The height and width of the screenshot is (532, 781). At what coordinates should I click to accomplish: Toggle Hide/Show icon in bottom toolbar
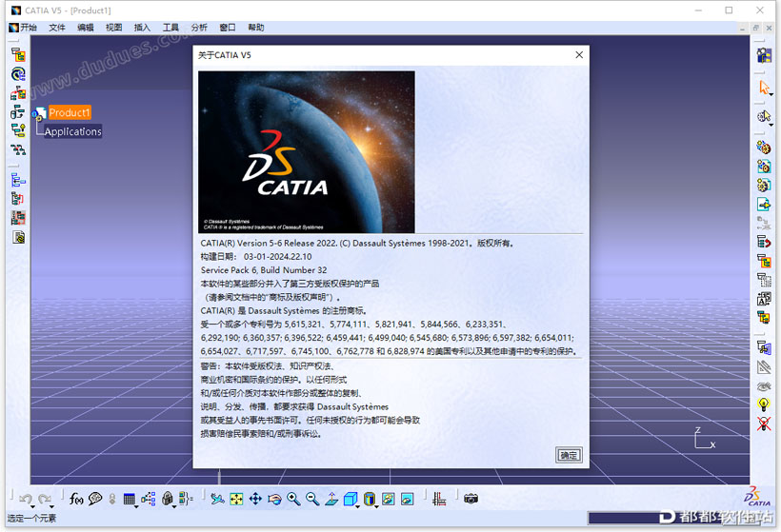point(388,499)
